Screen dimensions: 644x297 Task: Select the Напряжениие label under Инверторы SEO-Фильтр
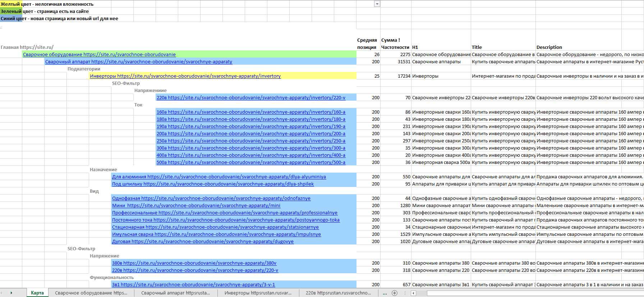[x=151, y=91]
